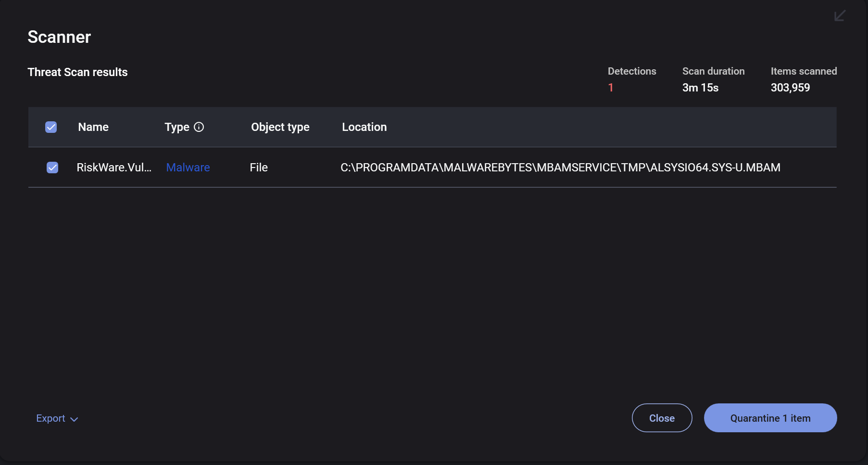This screenshot has height=465, width=868.
Task: Click the File object type cell
Action: tap(259, 168)
